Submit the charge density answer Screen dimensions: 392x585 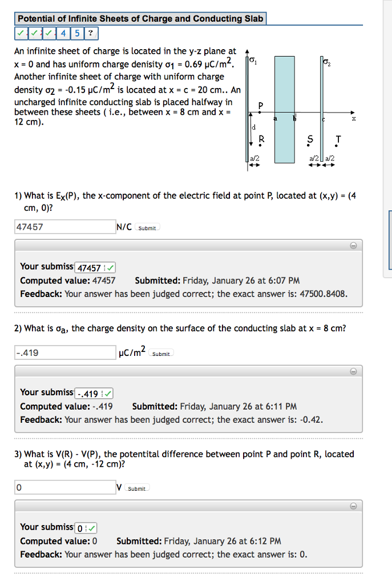click(x=161, y=353)
